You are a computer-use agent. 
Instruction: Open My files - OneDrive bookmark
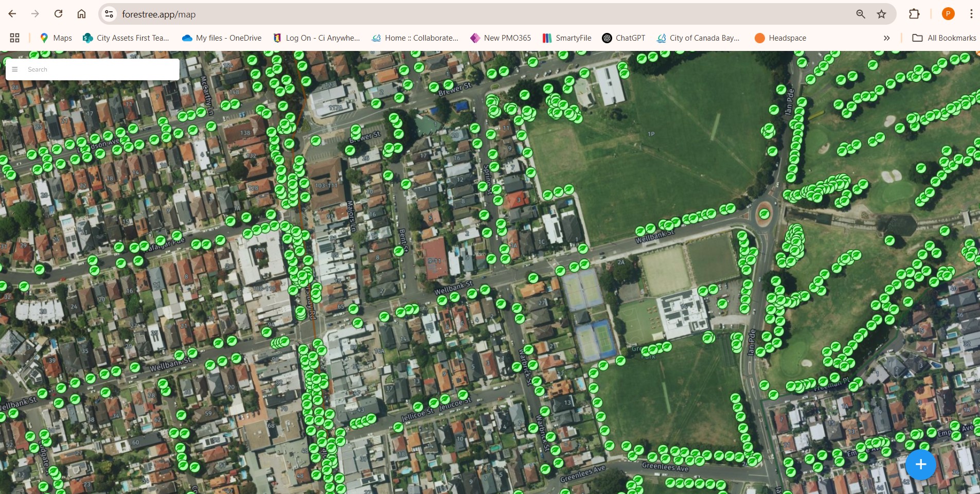(222, 38)
